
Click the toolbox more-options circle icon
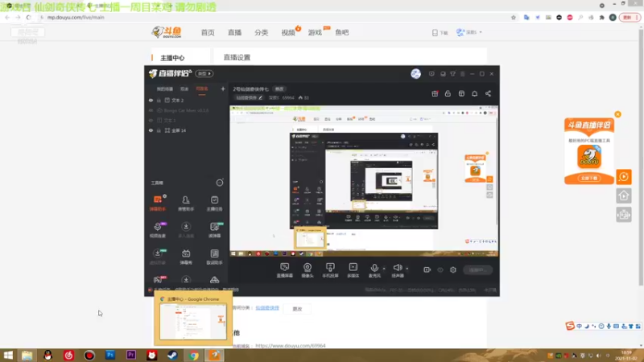pyautogui.click(x=220, y=183)
